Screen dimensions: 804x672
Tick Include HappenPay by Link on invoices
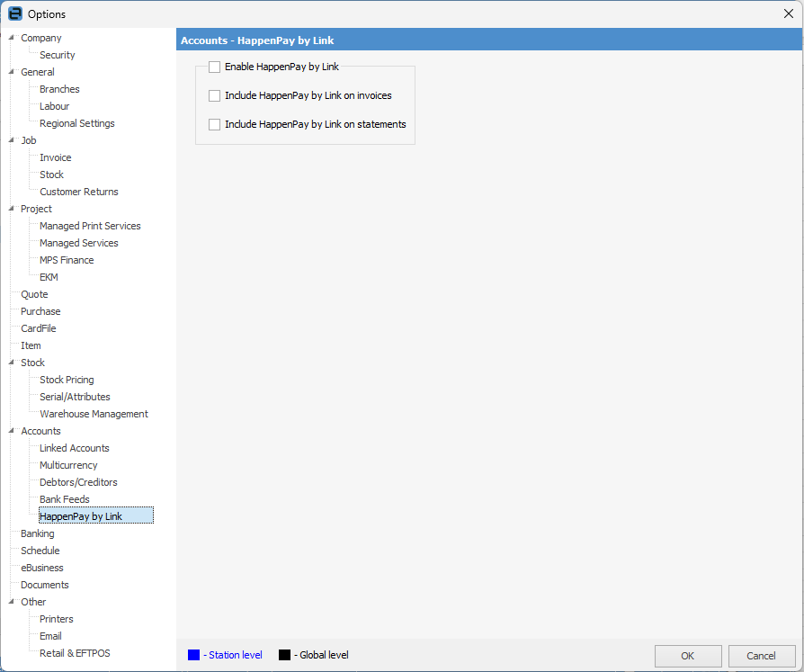(214, 95)
